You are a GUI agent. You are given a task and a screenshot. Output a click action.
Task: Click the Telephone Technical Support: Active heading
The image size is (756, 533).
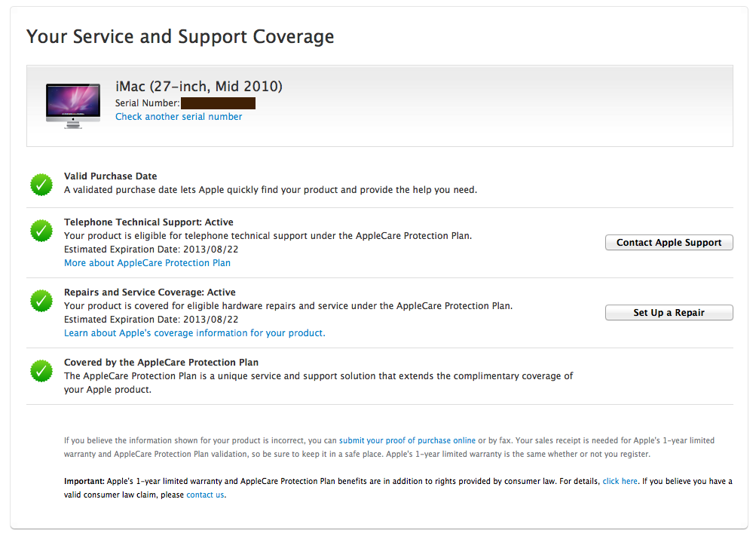pyautogui.click(x=148, y=222)
